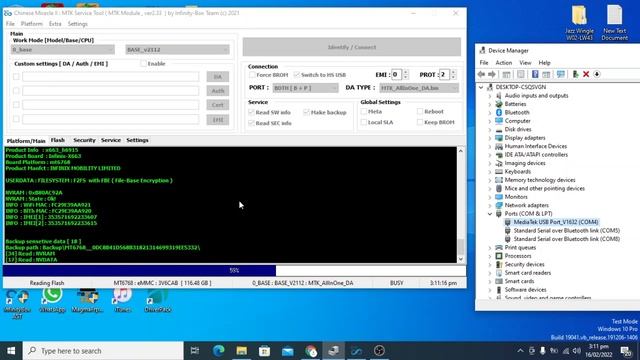Toggle Read SW info checkbox
Viewport: 640px width, 360px height.
[251, 112]
